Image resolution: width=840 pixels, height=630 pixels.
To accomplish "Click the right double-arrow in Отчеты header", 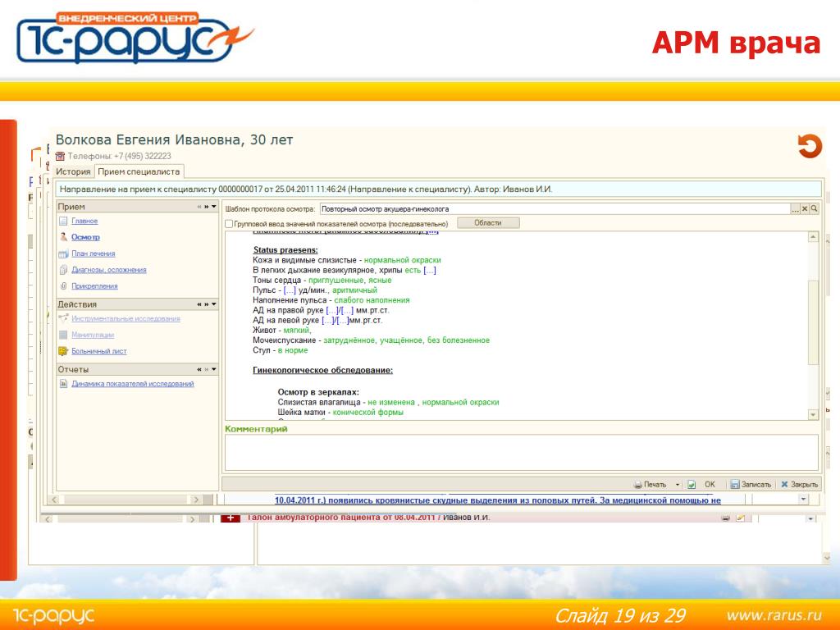I will pyautogui.click(x=206, y=370).
